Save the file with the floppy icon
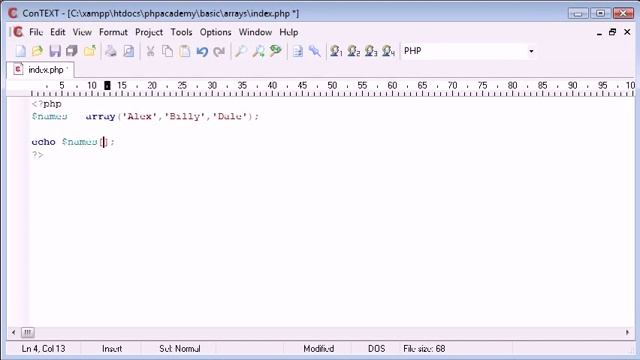 (x=55, y=51)
